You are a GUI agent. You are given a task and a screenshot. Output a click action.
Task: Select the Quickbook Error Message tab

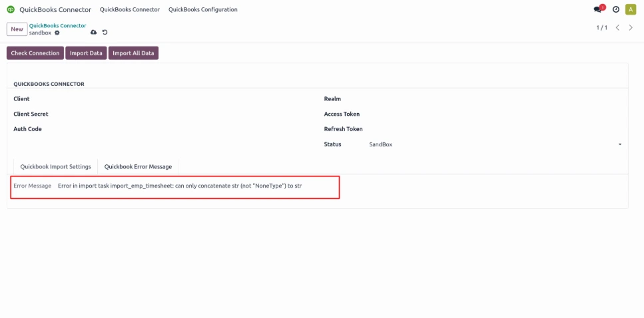pos(138,166)
